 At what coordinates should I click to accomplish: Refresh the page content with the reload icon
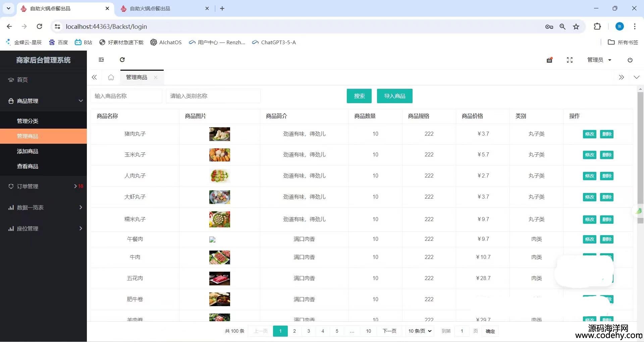click(x=122, y=60)
